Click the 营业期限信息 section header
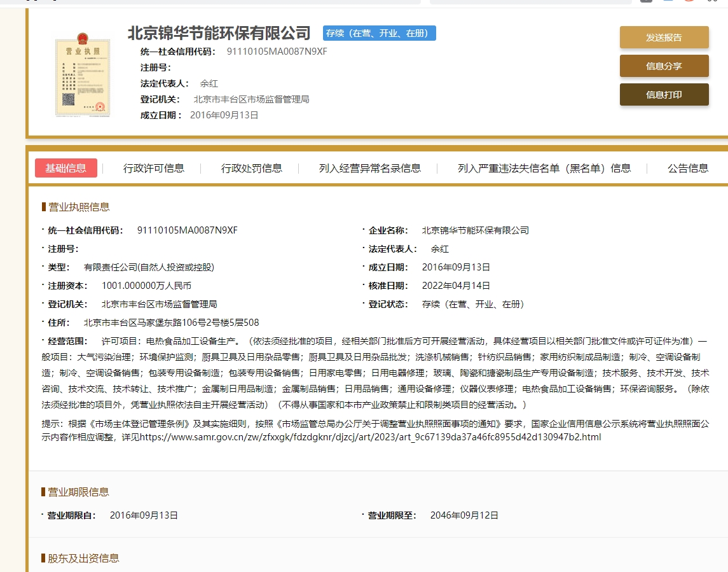Viewport: 728px width, 572px height. (79, 492)
